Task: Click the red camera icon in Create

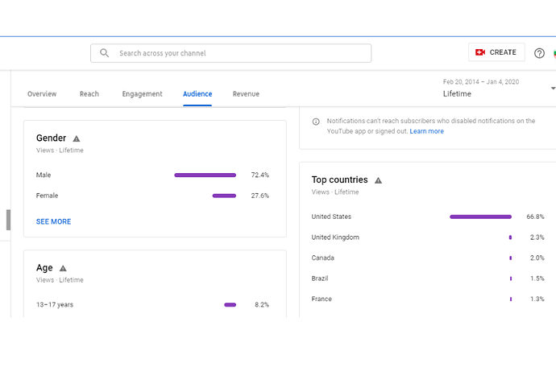Action: (480, 52)
